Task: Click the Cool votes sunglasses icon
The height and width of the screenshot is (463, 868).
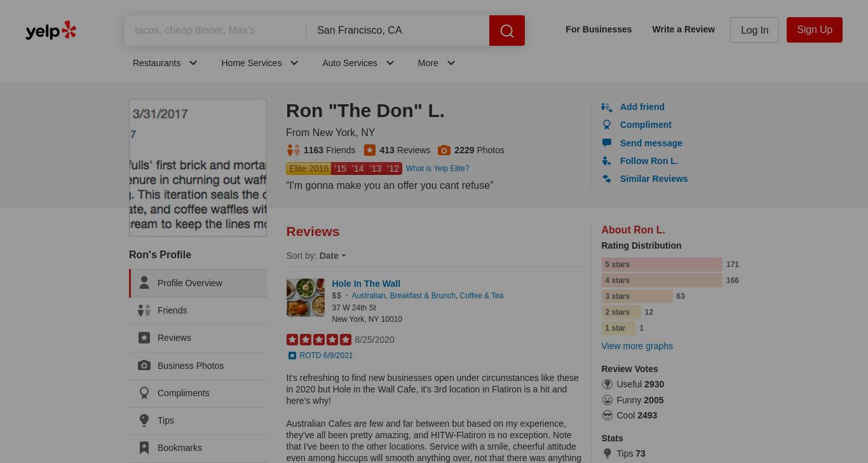Action: [607, 415]
